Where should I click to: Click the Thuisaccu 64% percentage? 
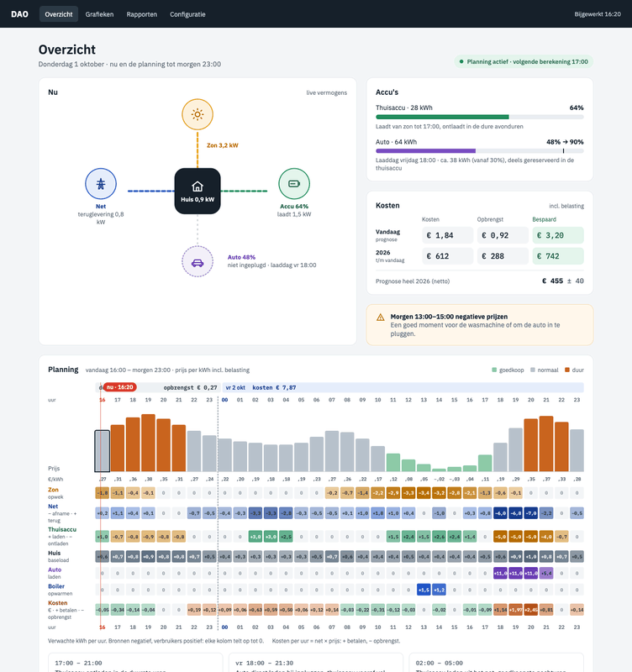click(x=577, y=108)
